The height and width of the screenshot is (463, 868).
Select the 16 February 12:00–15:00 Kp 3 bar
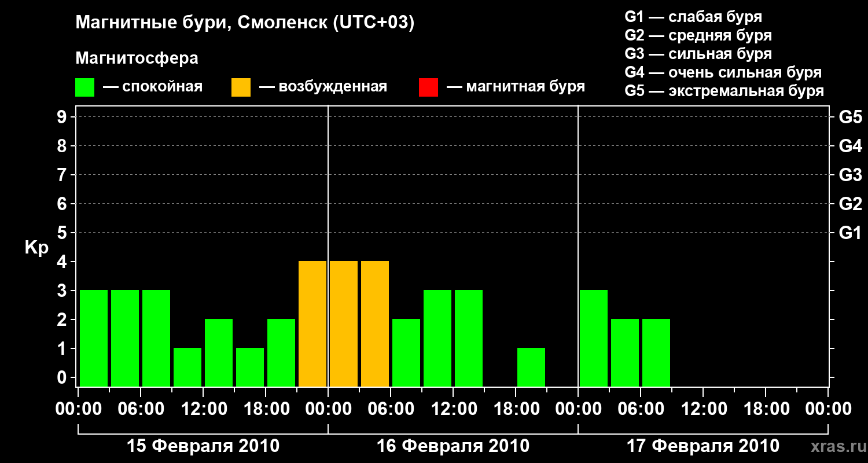click(469, 338)
